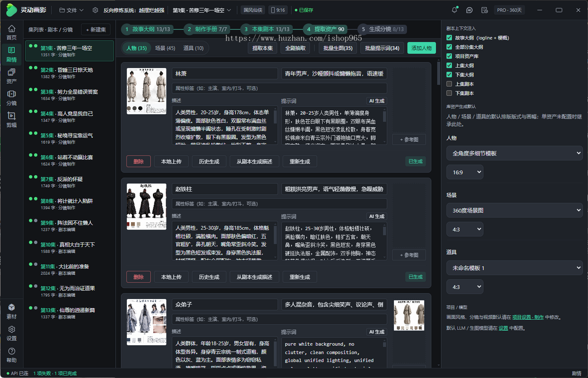Click the 批量提示词(34) button

[x=382, y=48]
